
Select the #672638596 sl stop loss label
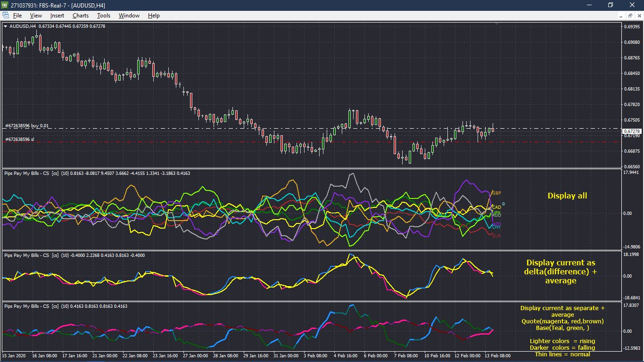(x=20, y=139)
